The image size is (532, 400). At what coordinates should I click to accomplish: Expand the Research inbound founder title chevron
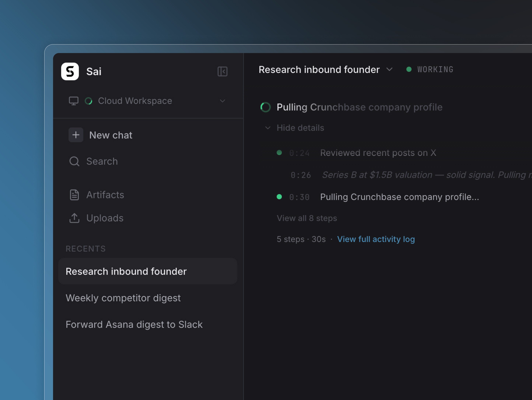[389, 69]
